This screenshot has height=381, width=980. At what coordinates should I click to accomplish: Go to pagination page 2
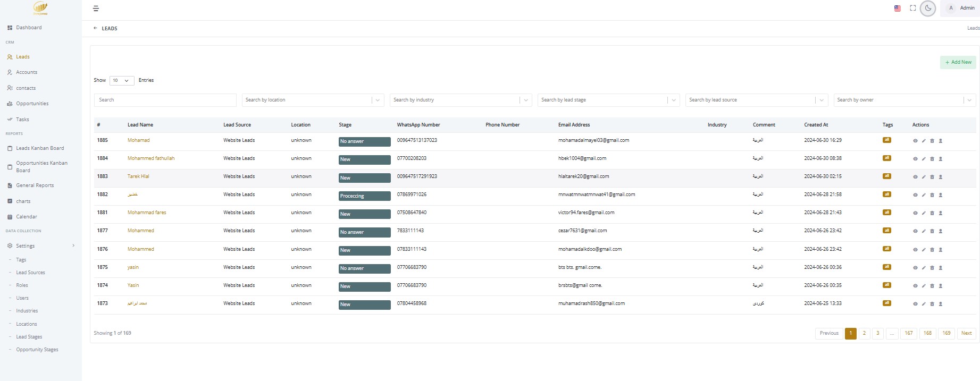(x=864, y=333)
